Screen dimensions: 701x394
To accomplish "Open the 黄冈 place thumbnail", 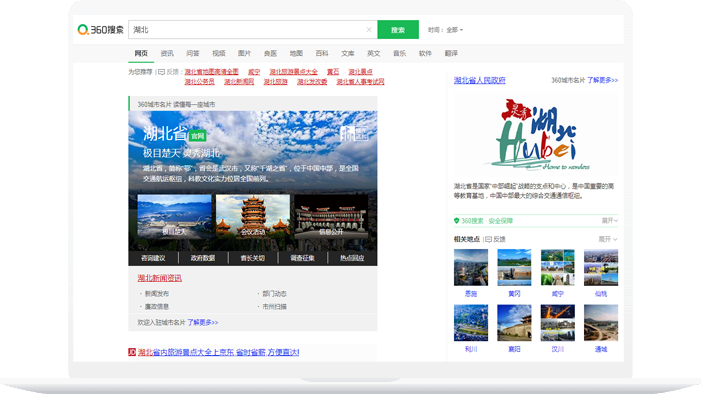I will [x=514, y=267].
